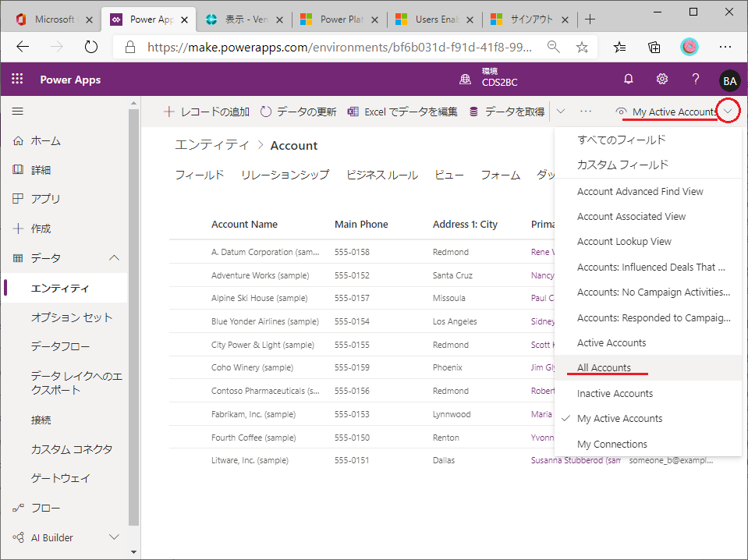Choose the Inactive Accounts view
Screen dimensions: 748x560
click(x=648, y=394)
